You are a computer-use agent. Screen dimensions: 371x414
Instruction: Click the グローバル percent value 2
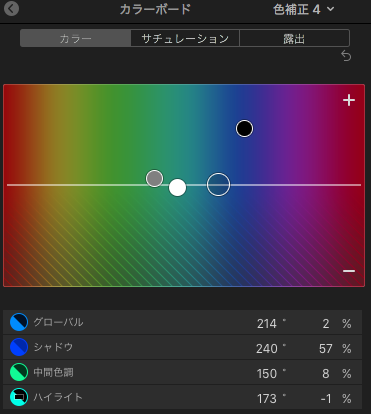[x=326, y=324]
